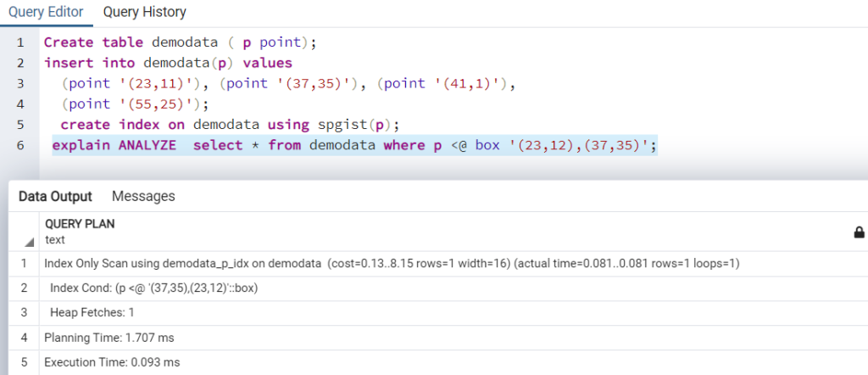Open the Messages tab

pyautogui.click(x=143, y=196)
